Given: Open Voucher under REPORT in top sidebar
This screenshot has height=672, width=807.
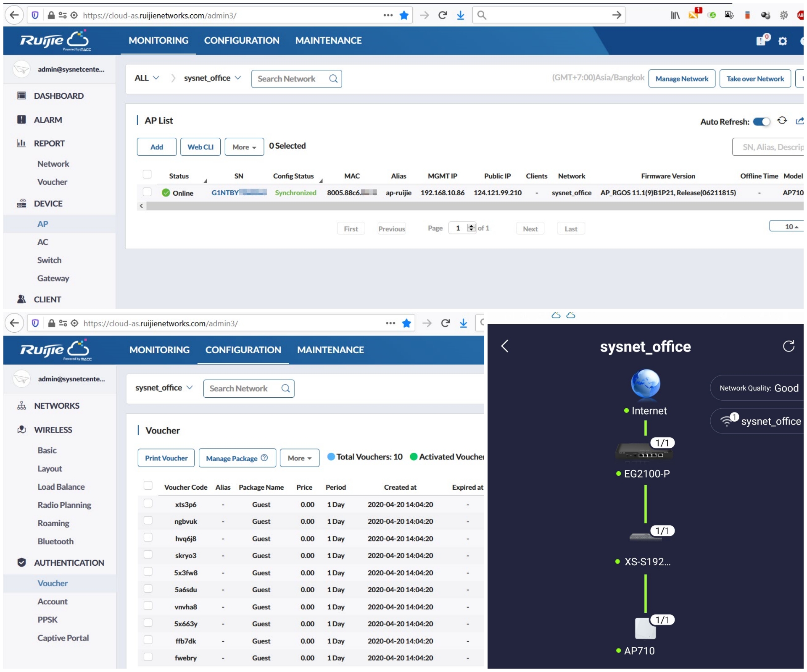Looking at the screenshot, I should point(53,183).
